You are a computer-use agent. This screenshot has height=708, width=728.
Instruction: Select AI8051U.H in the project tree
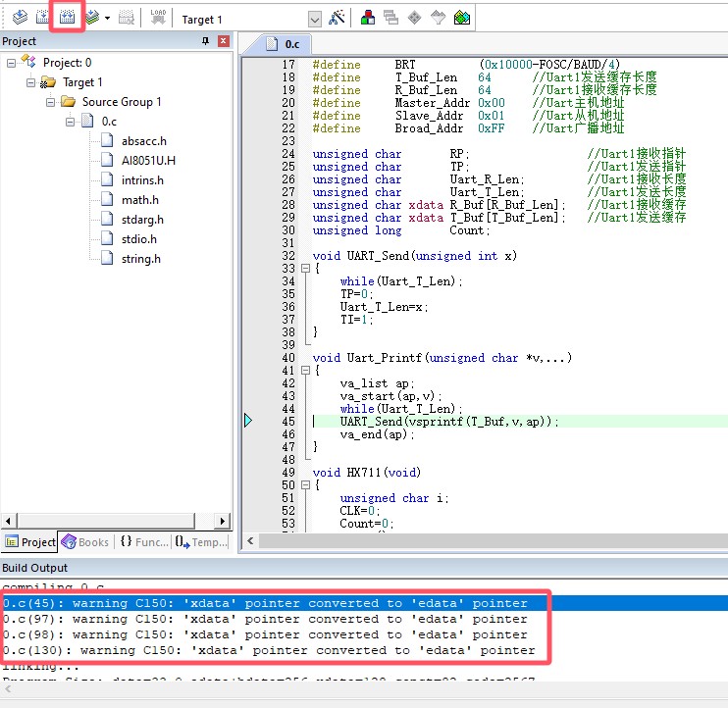tap(148, 161)
